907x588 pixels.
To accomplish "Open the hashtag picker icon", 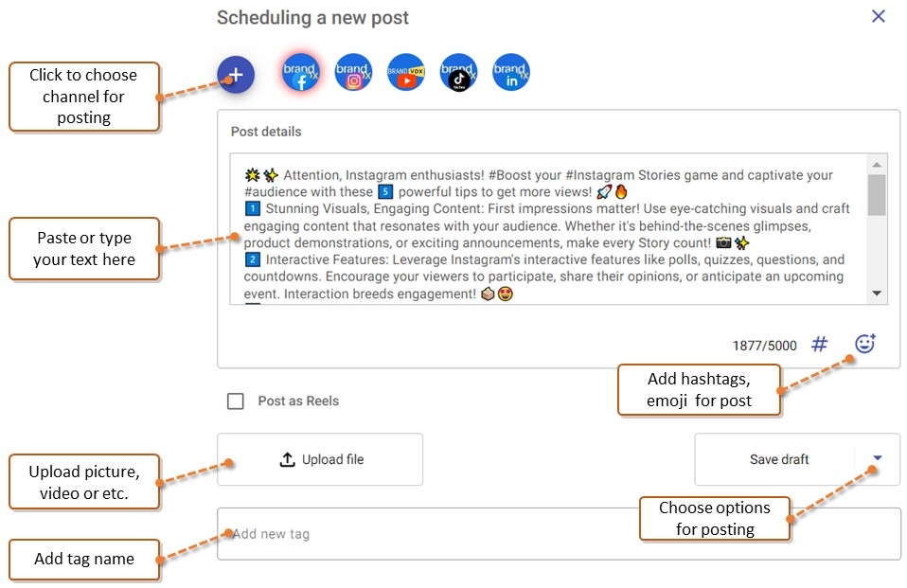I will (x=819, y=345).
